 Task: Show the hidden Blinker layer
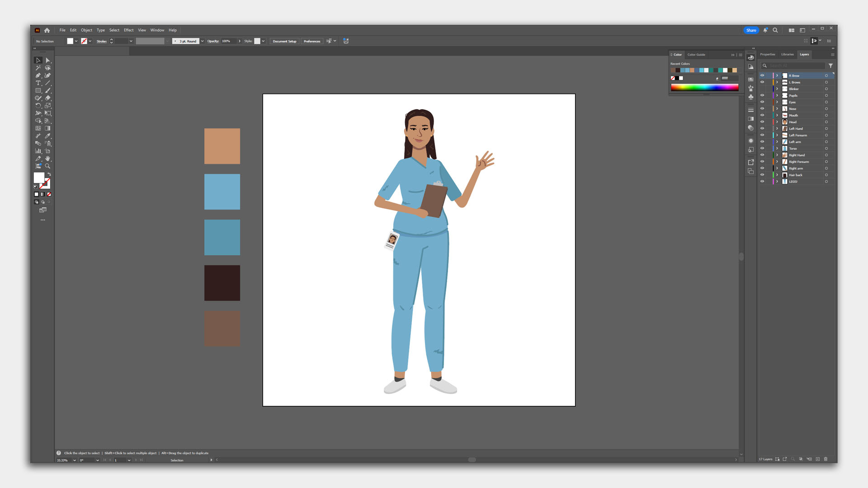[762, 89]
